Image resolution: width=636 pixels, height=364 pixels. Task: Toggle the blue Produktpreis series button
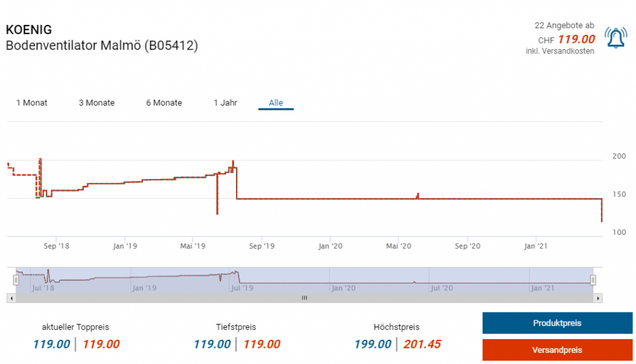[556, 323]
